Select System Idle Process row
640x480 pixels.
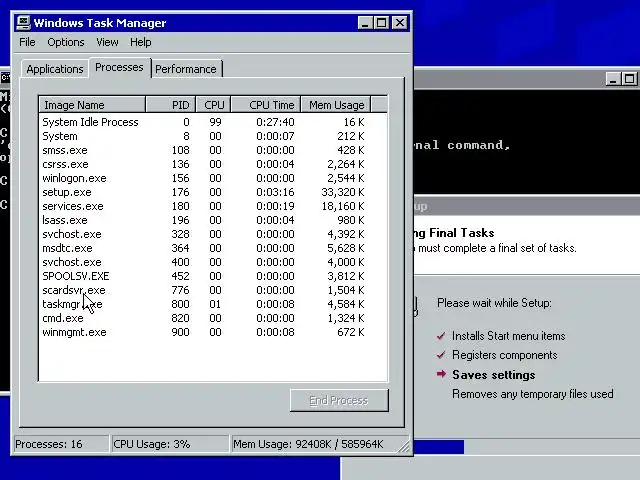(203, 122)
